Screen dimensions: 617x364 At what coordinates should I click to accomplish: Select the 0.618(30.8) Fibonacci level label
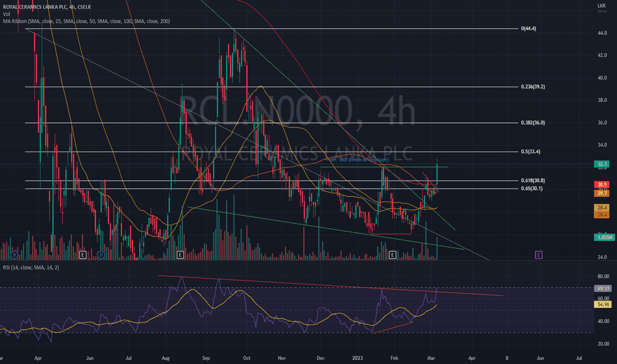coord(533,181)
